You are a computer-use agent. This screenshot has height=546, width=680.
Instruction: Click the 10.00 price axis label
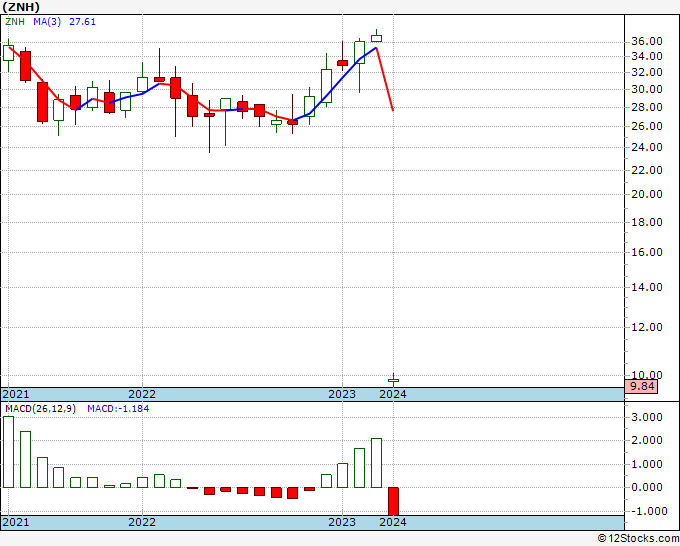(x=647, y=375)
